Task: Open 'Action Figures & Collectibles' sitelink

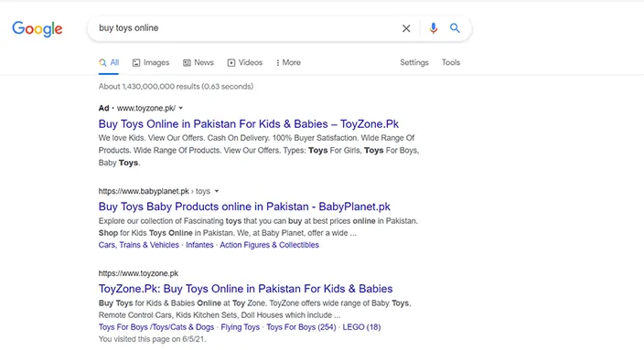Action: [x=270, y=245]
